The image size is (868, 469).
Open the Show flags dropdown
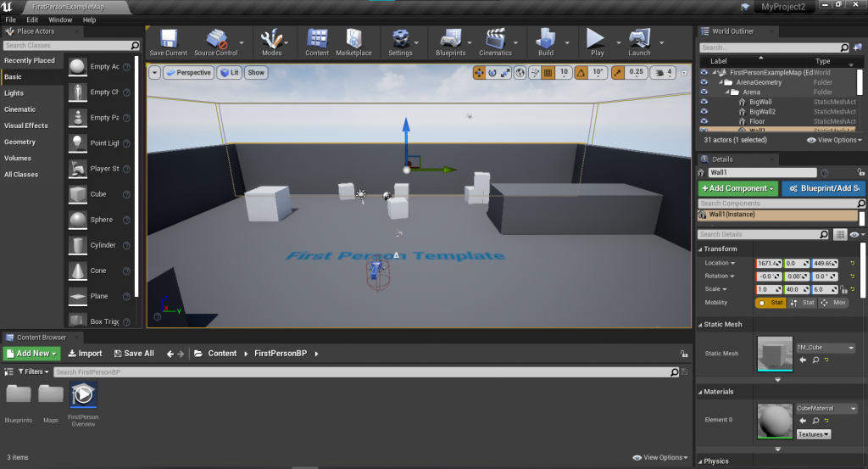pos(256,73)
